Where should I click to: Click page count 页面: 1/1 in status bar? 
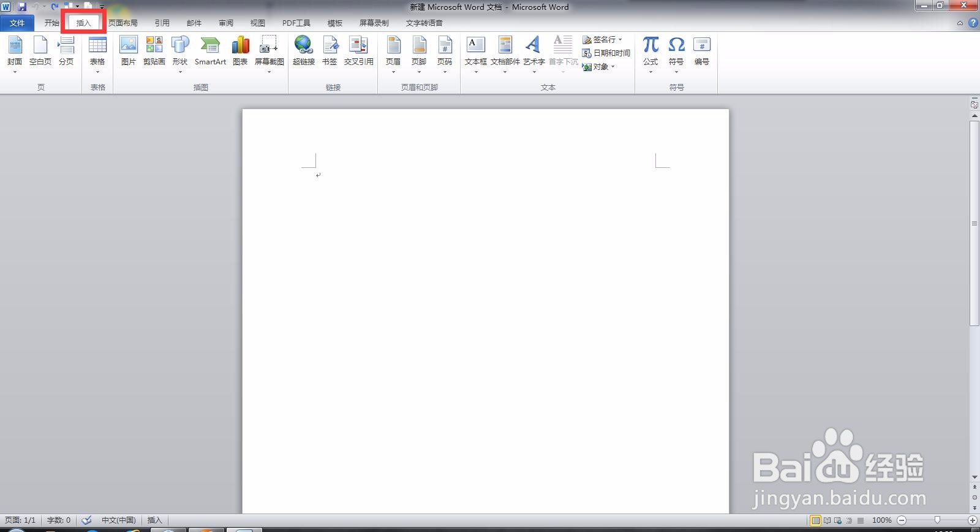click(20, 520)
